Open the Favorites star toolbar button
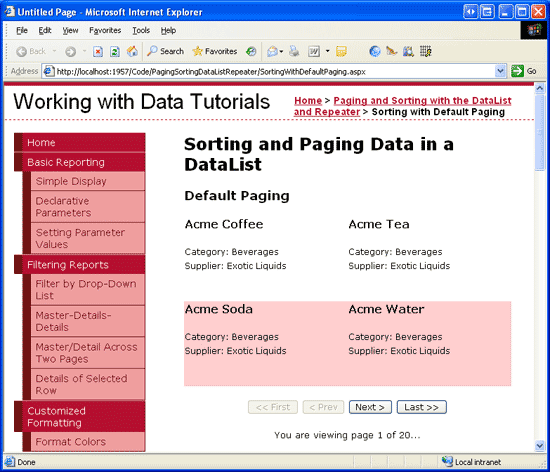 215,51
